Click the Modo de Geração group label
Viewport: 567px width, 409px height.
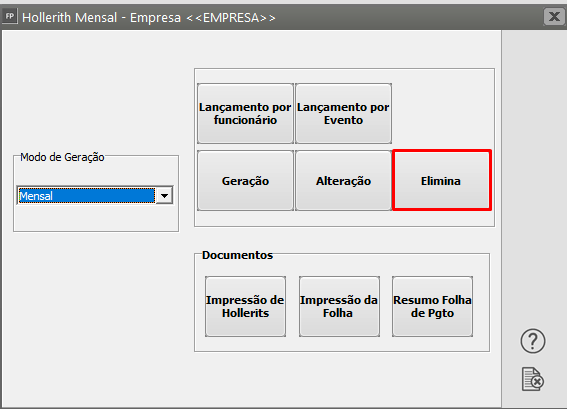click(62, 157)
